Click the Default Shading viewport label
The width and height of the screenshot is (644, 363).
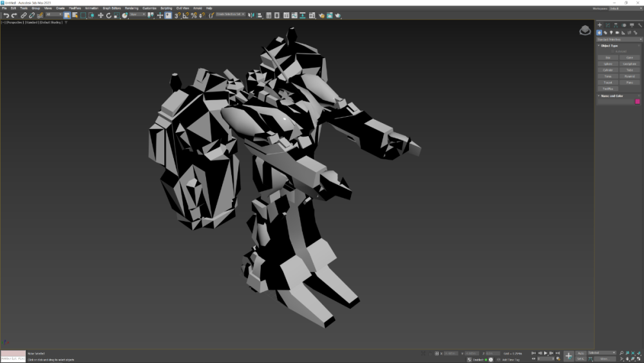[51, 23]
